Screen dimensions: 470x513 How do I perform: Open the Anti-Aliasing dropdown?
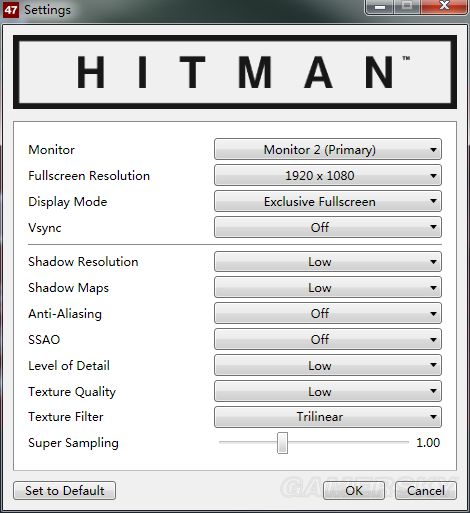pyautogui.click(x=328, y=313)
